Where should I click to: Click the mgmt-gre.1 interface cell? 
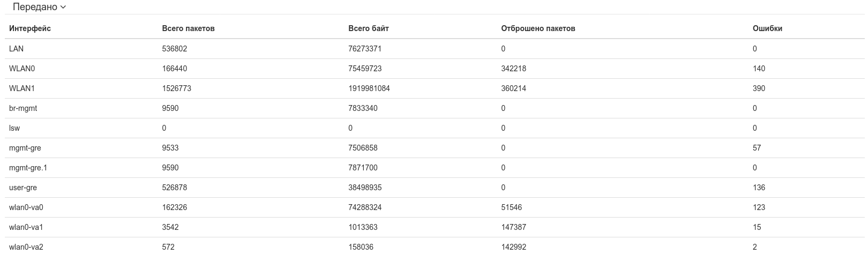[x=28, y=168]
